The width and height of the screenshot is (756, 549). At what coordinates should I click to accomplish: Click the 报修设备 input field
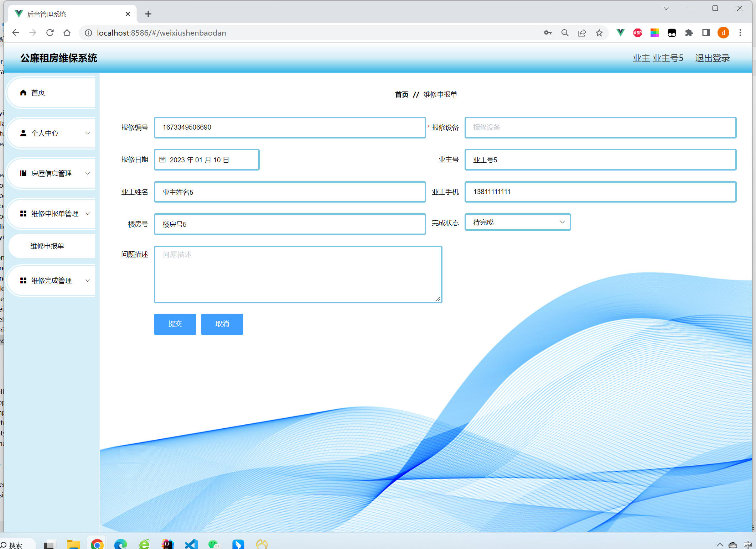(x=600, y=127)
